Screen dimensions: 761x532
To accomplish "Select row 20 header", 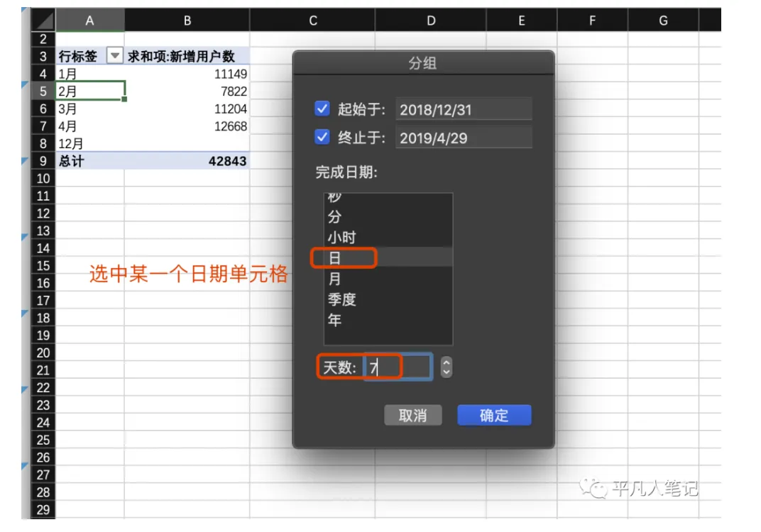I will 43,353.
